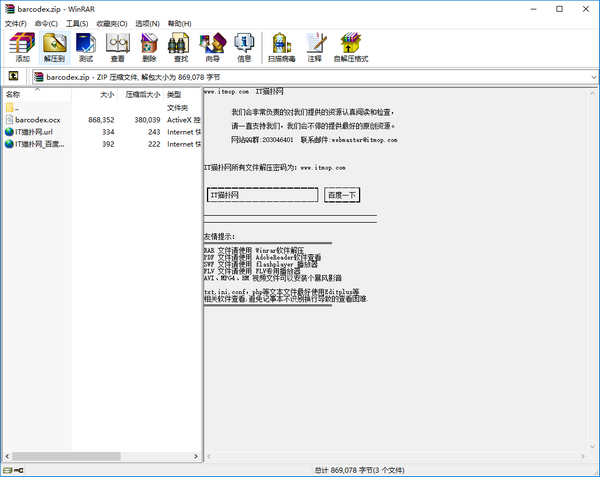Click the SFX (自解压格式) icon

point(351,47)
